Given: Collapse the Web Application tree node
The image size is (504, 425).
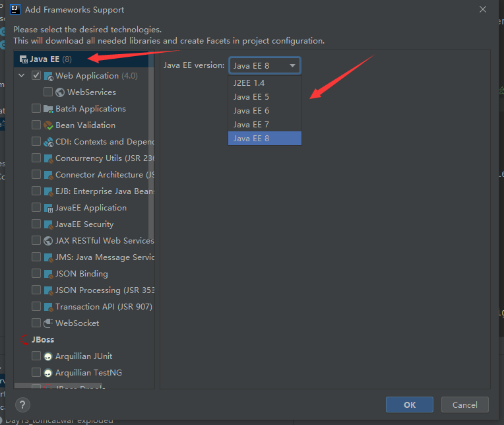Looking at the screenshot, I should (22, 76).
